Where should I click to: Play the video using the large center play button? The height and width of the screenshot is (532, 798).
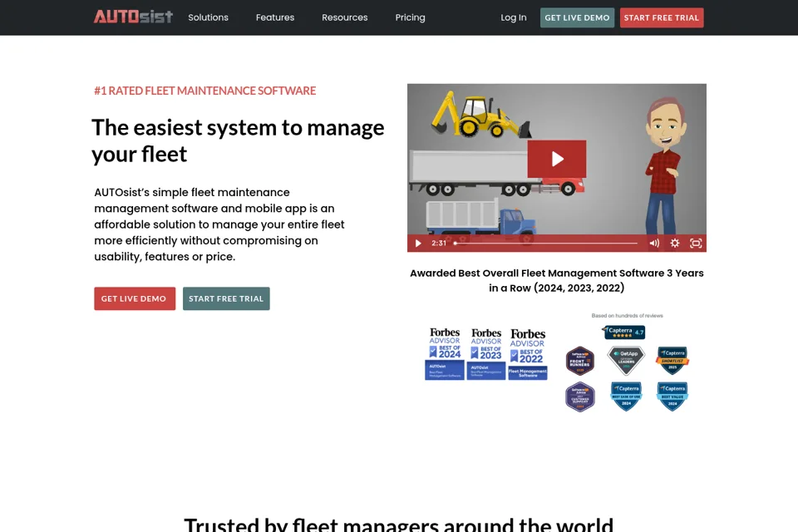pos(557,159)
